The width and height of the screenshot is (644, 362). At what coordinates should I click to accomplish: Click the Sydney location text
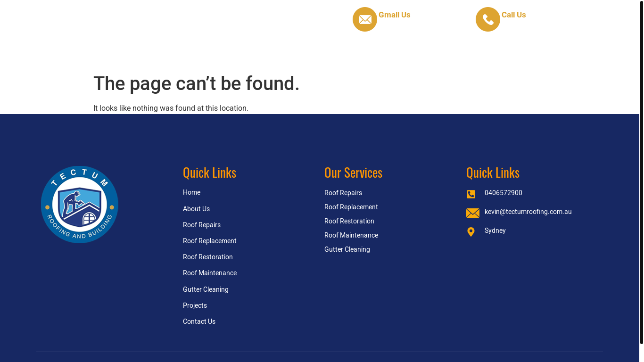(x=495, y=230)
